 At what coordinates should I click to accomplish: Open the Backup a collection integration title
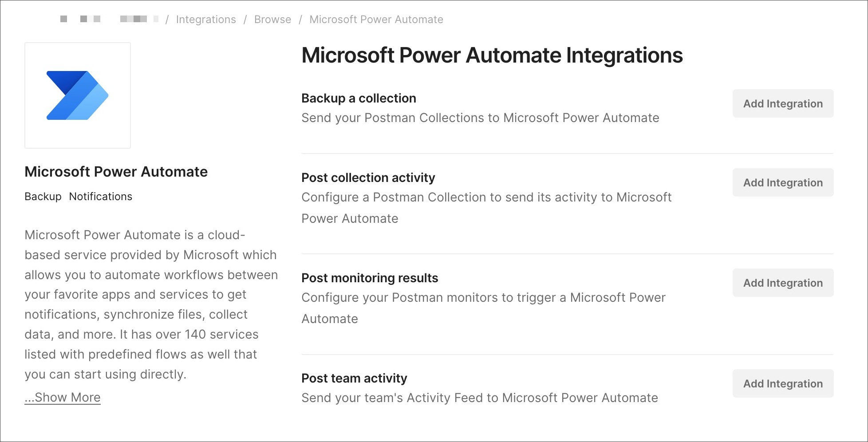point(359,98)
